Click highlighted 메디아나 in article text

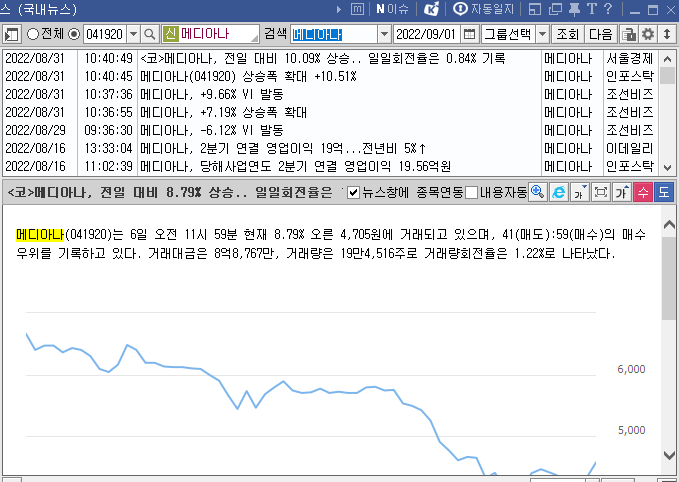pyautogui.click(x=40, y=235)
